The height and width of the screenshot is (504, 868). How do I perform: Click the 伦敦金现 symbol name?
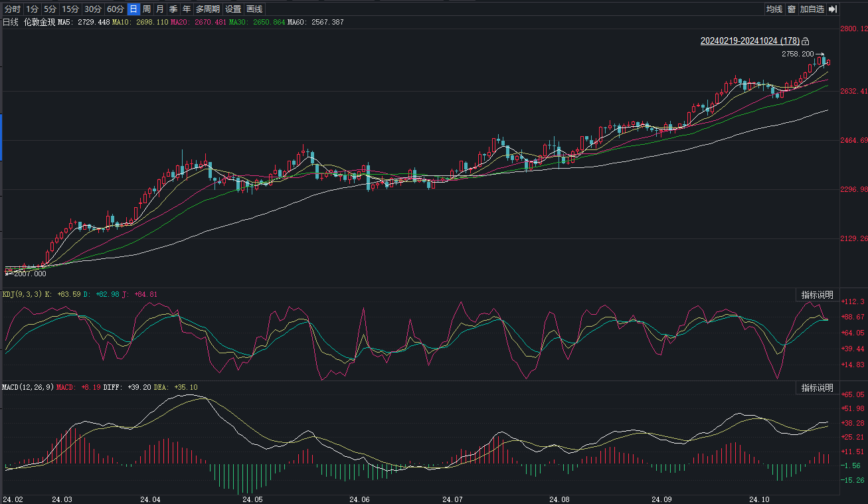[x=39, y=22]
